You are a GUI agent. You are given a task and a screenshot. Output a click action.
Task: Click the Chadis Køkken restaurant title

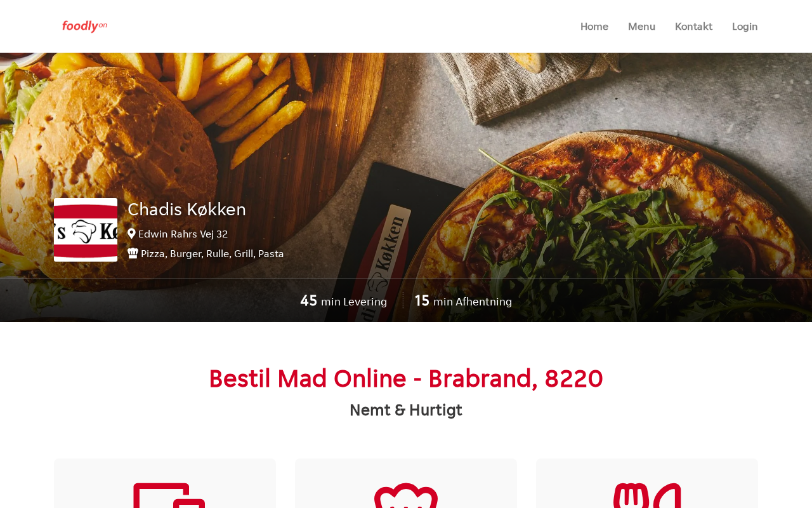coord(187,209)
